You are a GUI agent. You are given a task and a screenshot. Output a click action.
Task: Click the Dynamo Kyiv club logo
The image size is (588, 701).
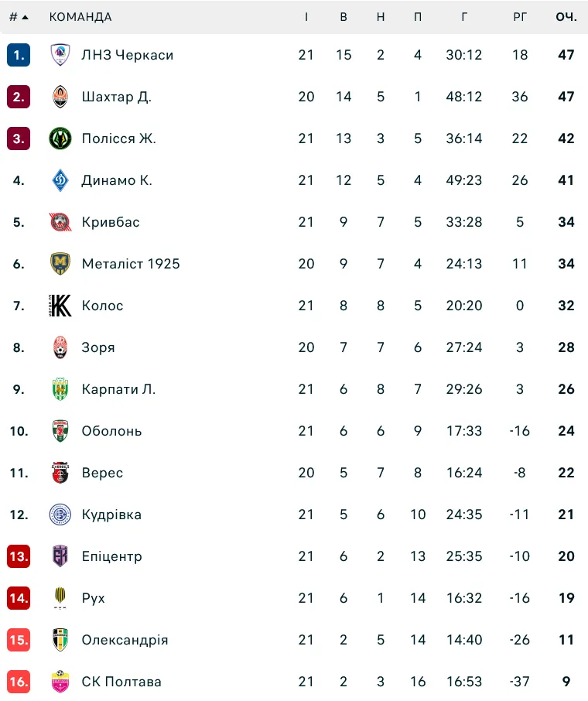tap(60, 180)
